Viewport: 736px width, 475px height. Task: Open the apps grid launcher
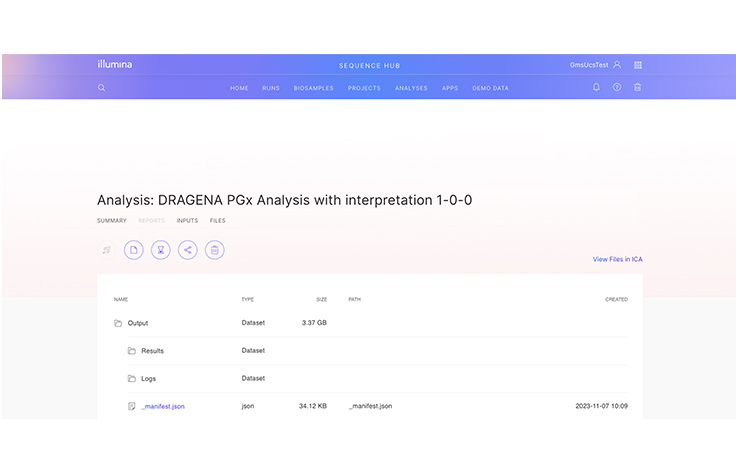tap(638, 65)
